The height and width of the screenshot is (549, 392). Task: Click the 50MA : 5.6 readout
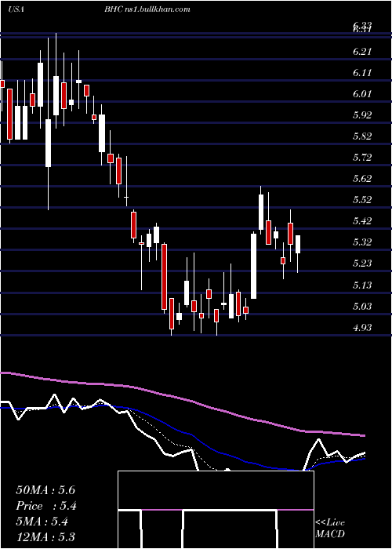pos(45,490)
